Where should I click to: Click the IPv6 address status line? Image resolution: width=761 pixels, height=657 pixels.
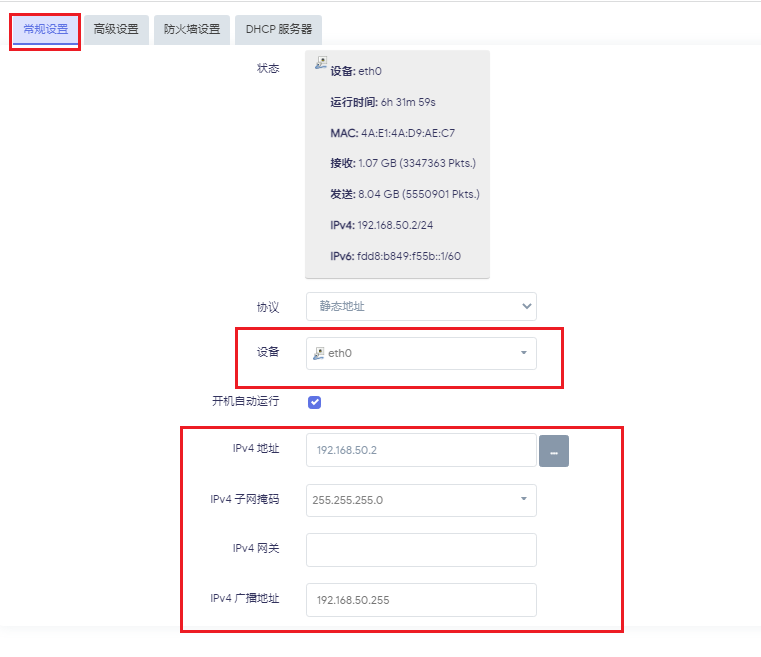(395, 256)
